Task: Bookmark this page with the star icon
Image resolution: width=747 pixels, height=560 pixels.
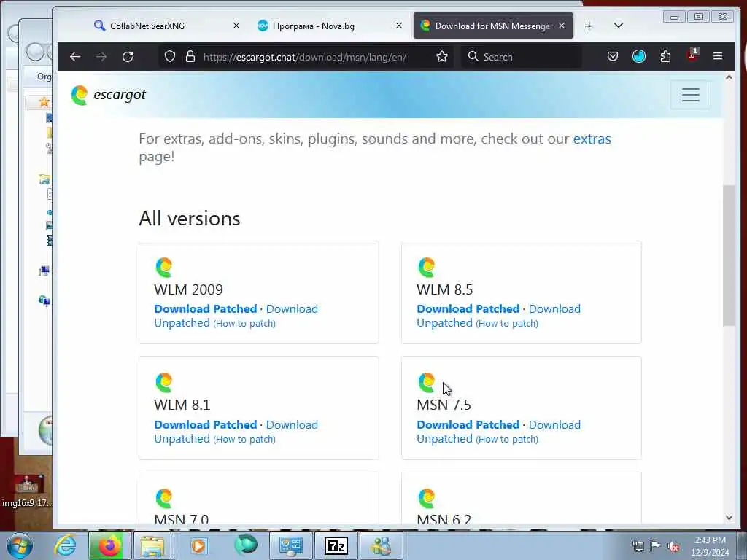Action: coord(441,57)
